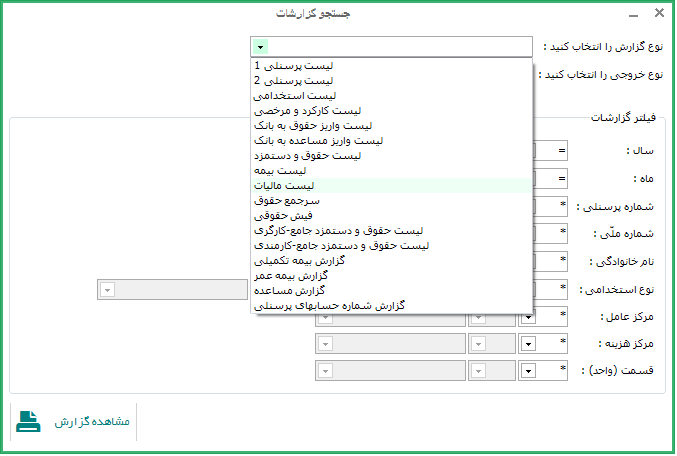This screenshot has width=677, height=456.
Task: Close the جستجو گزارشات window
Action: click(658, 14)
